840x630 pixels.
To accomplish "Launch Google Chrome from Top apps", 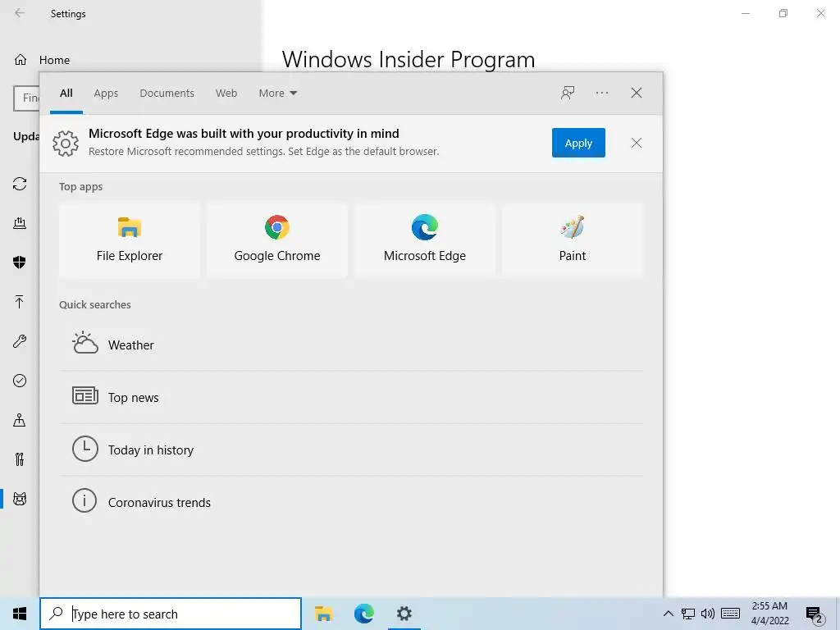I will coord(277,240).
